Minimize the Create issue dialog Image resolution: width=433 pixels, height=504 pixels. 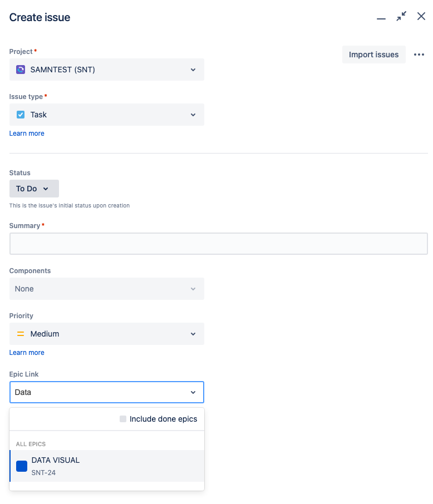coord(381,19)
